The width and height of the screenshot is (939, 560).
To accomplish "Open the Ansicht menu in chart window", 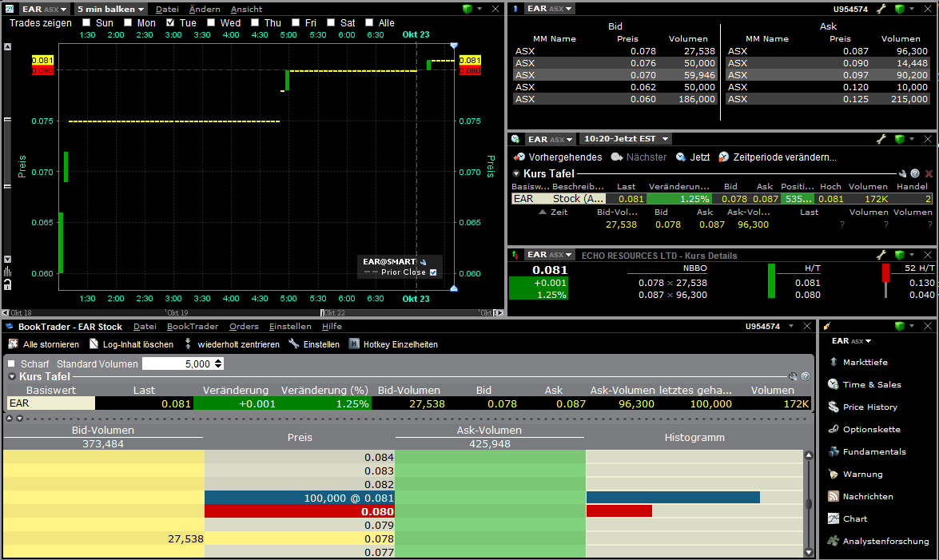I will (x=246, y=9).
